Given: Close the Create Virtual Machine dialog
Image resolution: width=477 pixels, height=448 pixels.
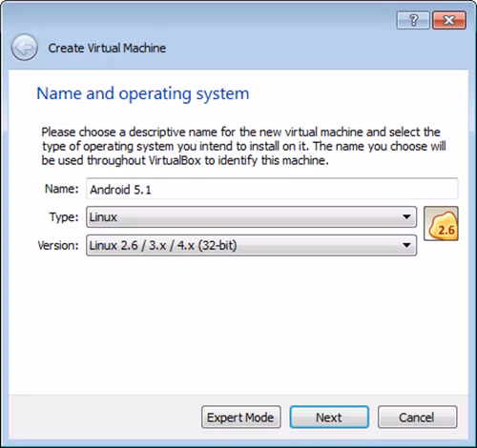Looking at the screenshot, I should pos(449,20).
